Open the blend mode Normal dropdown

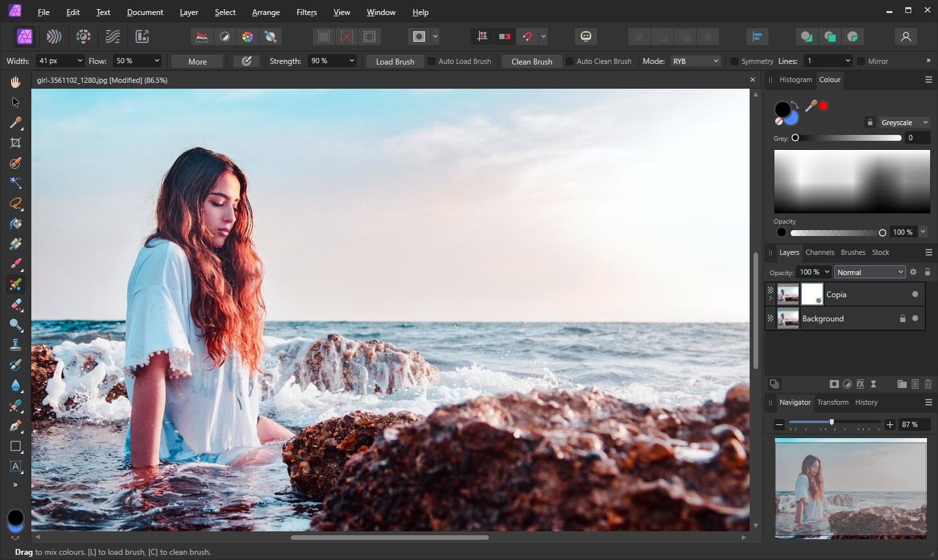click(x=870, y=273)
